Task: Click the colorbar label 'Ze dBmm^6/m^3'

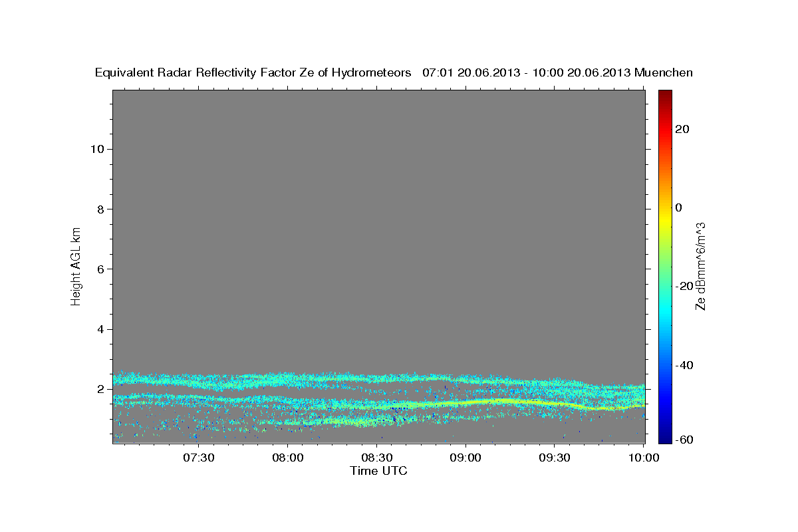Action: pos(700,266)
